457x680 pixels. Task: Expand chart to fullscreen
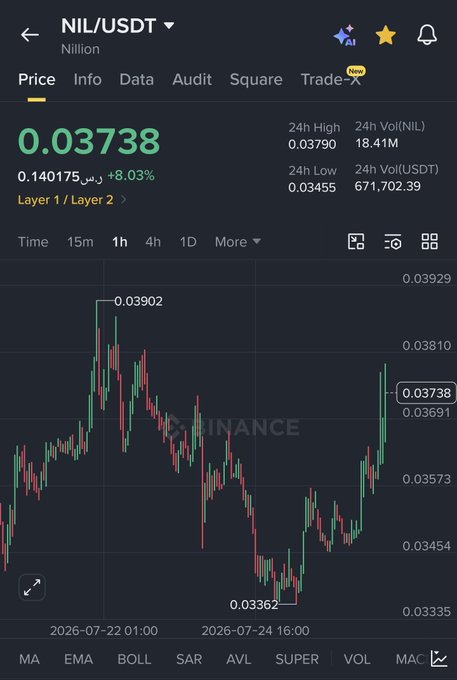tap(32, 588)
